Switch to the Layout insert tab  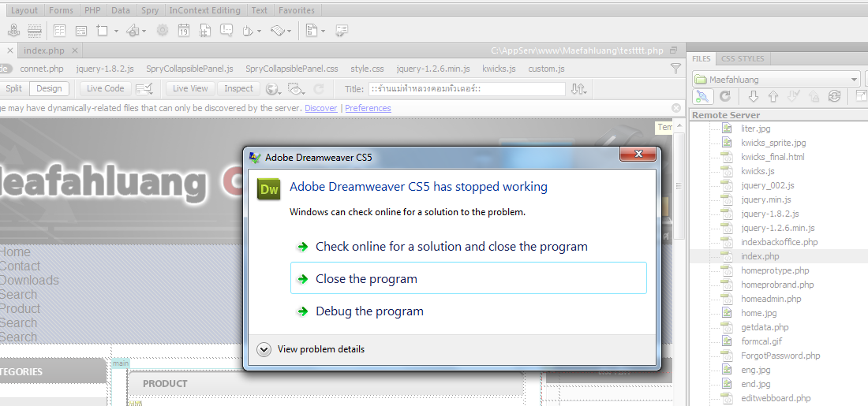click(24, 10)
